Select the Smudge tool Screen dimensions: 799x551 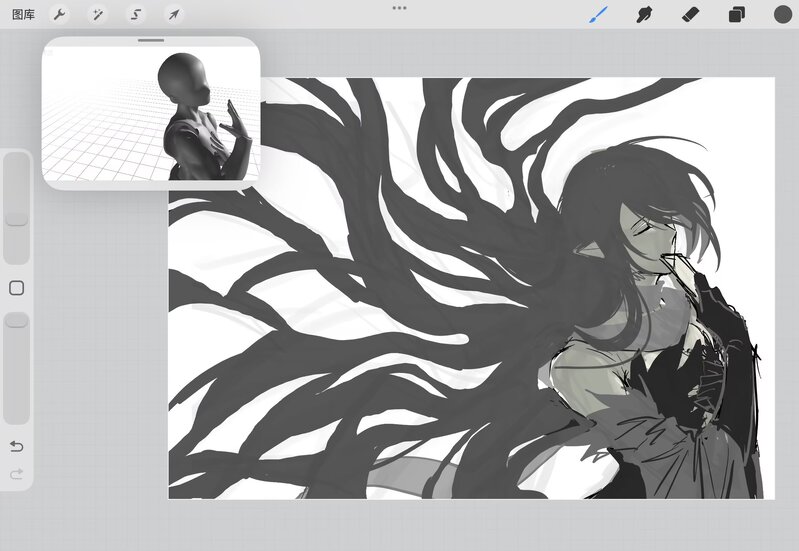[x=644, y=14]
